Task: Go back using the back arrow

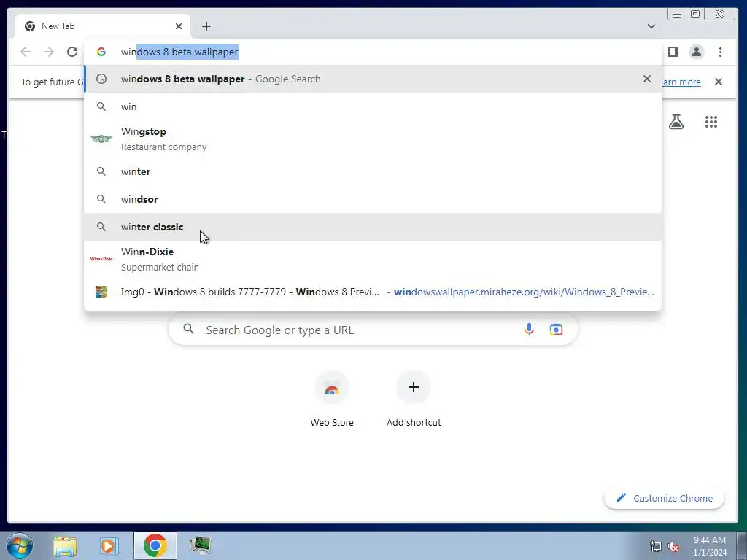Action: [x=26, y=52]
